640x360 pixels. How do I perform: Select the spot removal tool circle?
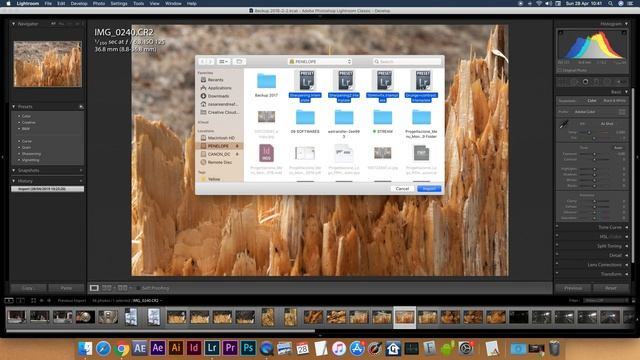coord(585,82)
